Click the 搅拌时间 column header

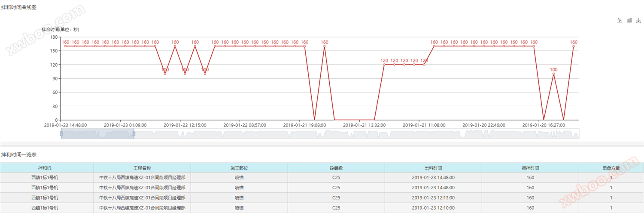[x=530, y=168]
